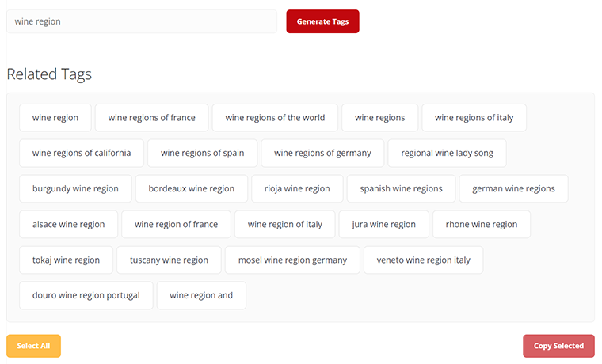Click the Select All button
Viewport: 602px width, 364px height.
point(33,346)
